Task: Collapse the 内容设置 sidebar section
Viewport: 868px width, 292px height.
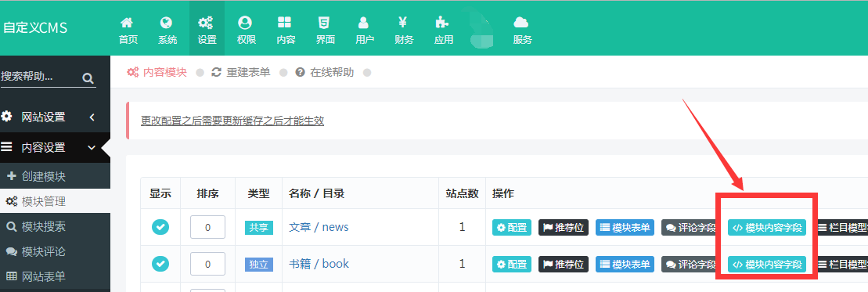Action: [55, 147]
